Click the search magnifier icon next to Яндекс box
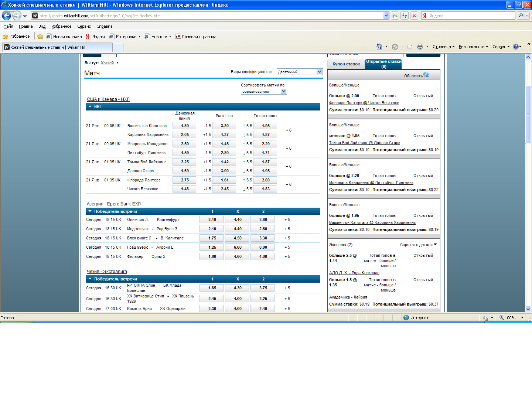Image resolution: width=532 pixels, height=419 pixels. (x=521, y=16)
